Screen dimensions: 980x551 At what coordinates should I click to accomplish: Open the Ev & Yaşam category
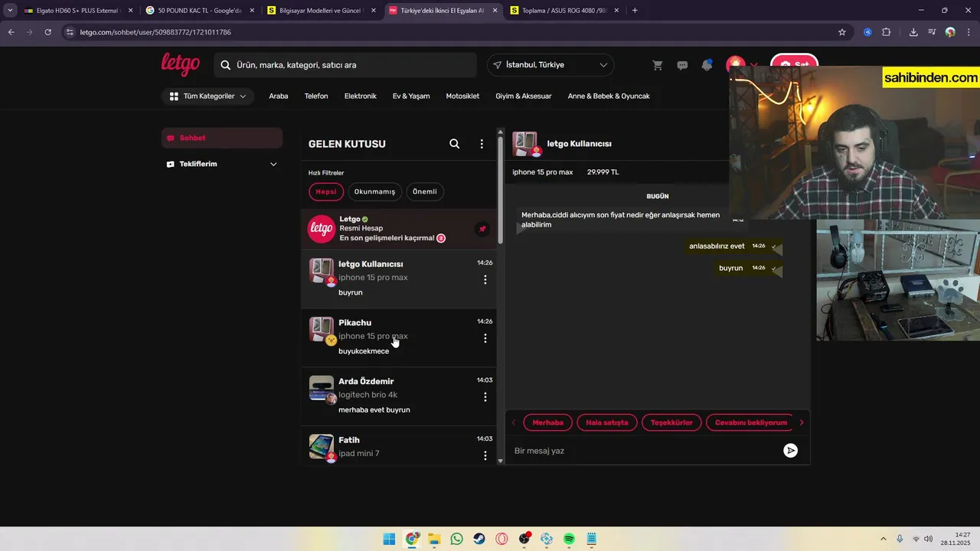pyautogui.click(x=411, y=96)
